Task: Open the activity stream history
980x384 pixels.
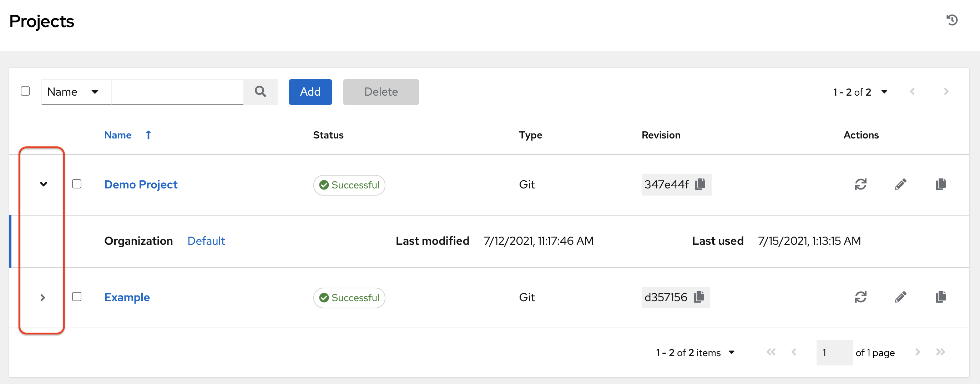Action: (952, 20)
